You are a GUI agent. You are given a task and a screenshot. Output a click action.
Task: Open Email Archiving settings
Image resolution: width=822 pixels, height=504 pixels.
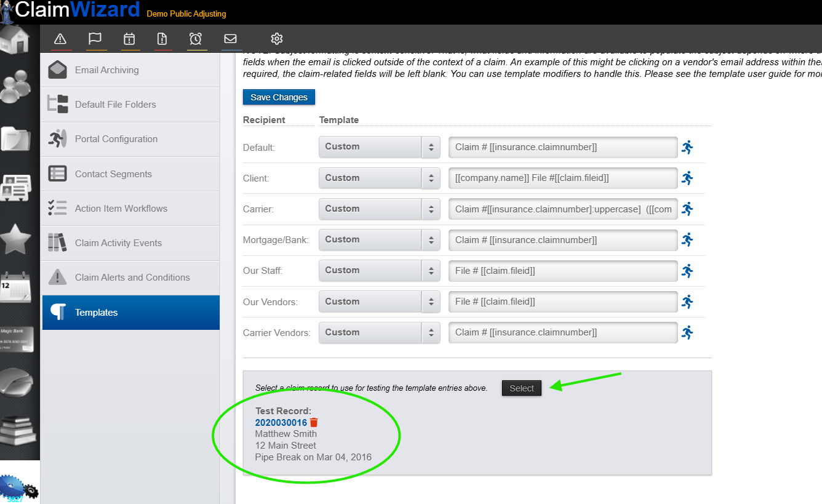131,70
